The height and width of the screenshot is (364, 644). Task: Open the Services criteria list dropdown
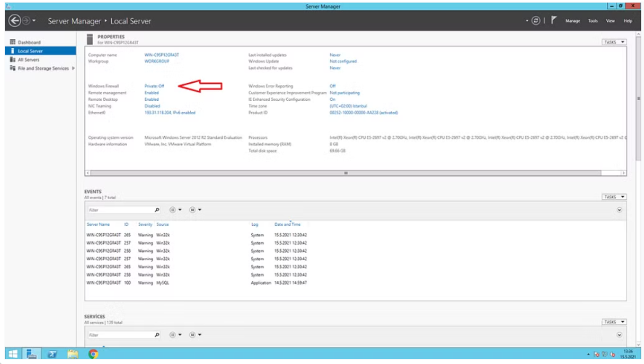click(x=176, y=335)
